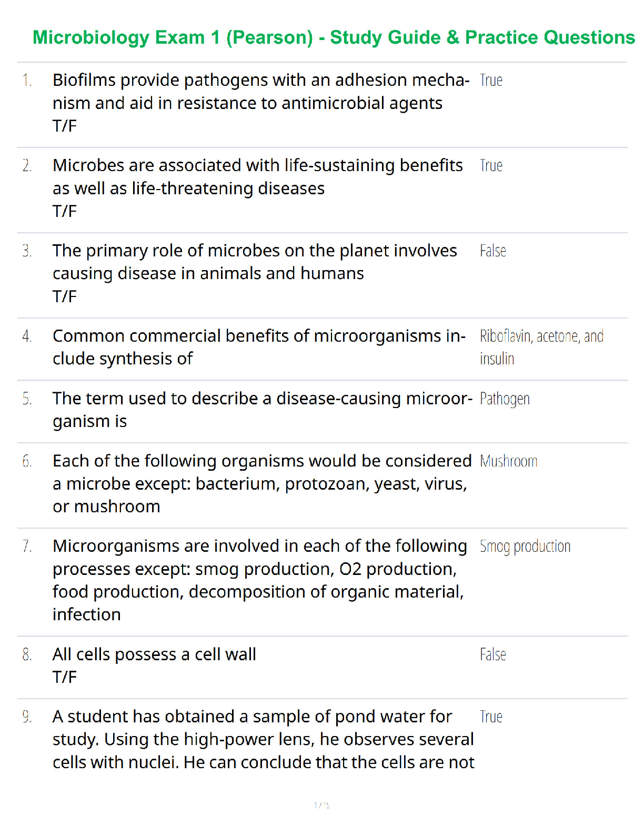Click the 'Riboflavin, acetone, and insulin' answer
Screen dimensions: 644x834
click(x=541, y=347)
